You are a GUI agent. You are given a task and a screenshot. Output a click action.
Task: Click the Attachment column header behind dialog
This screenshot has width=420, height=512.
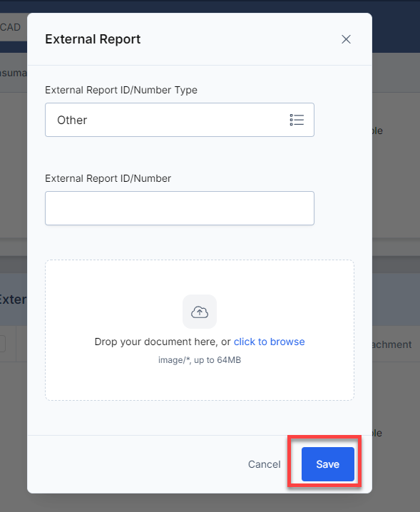click(x=392, y=344)
